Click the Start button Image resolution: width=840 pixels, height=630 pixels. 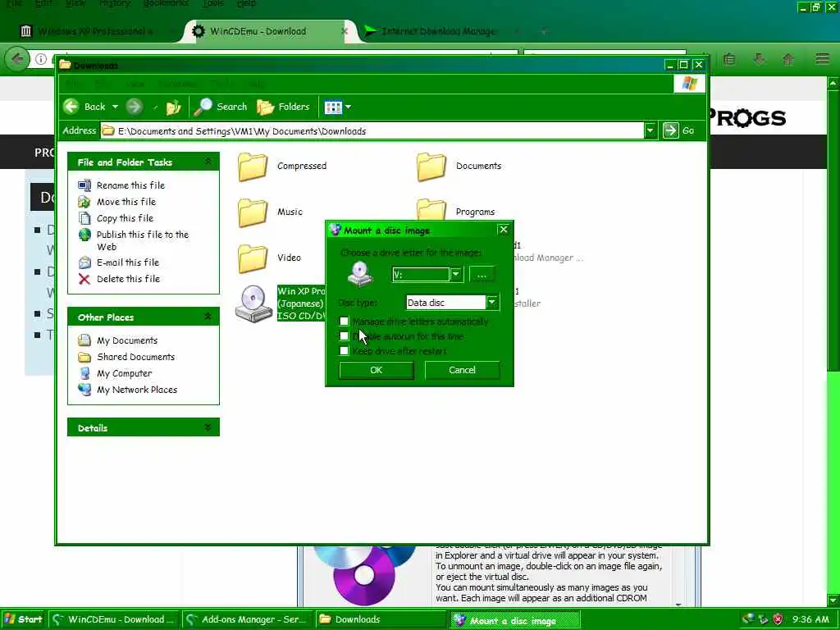click(x=22, y=619)
